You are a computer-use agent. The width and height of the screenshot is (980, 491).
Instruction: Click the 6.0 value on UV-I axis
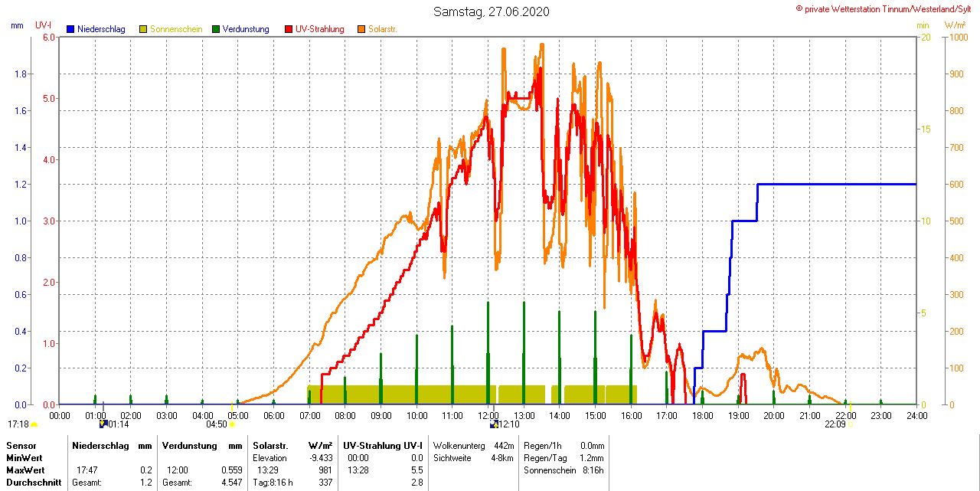pyautogui.click(x=48, y=38)
